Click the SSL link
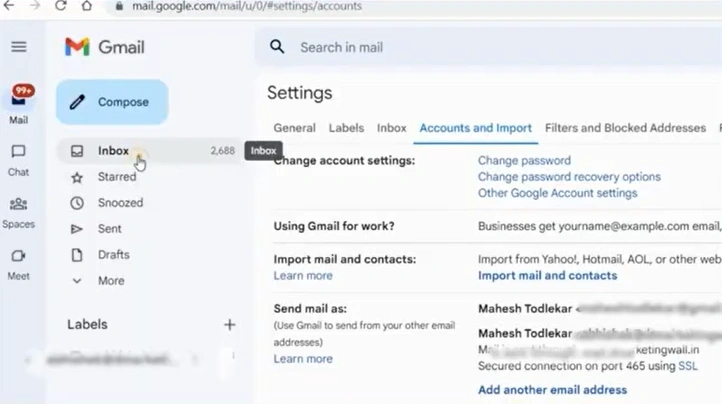 tap(688, 366)
